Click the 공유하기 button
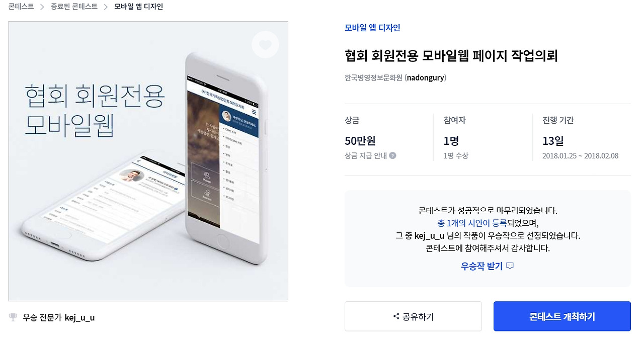This screenshot has height=337, width=644. tap(413, 316)
